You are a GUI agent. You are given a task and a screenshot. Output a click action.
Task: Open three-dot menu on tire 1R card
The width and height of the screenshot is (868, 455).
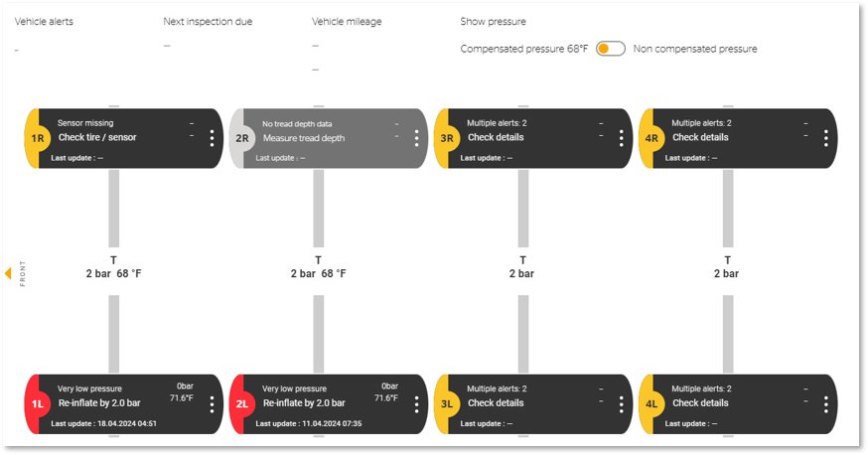point(212,138)
